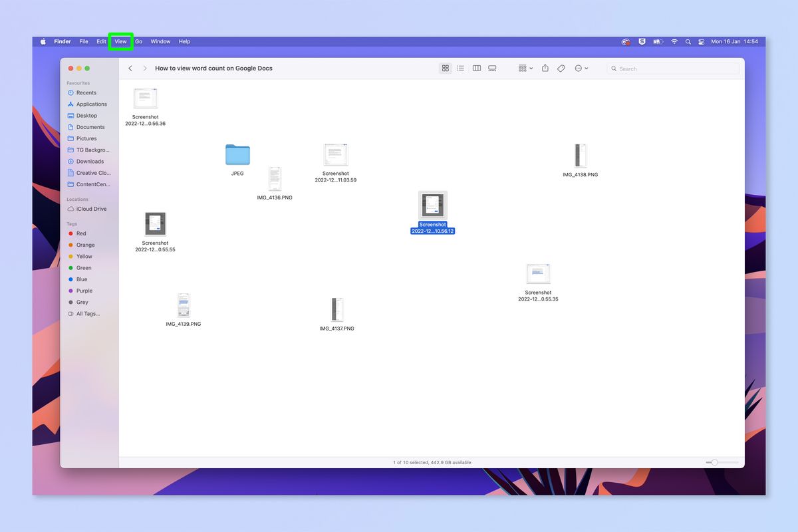
Task: Click the battery icon in menu bar
Action: tap(658, 41)
